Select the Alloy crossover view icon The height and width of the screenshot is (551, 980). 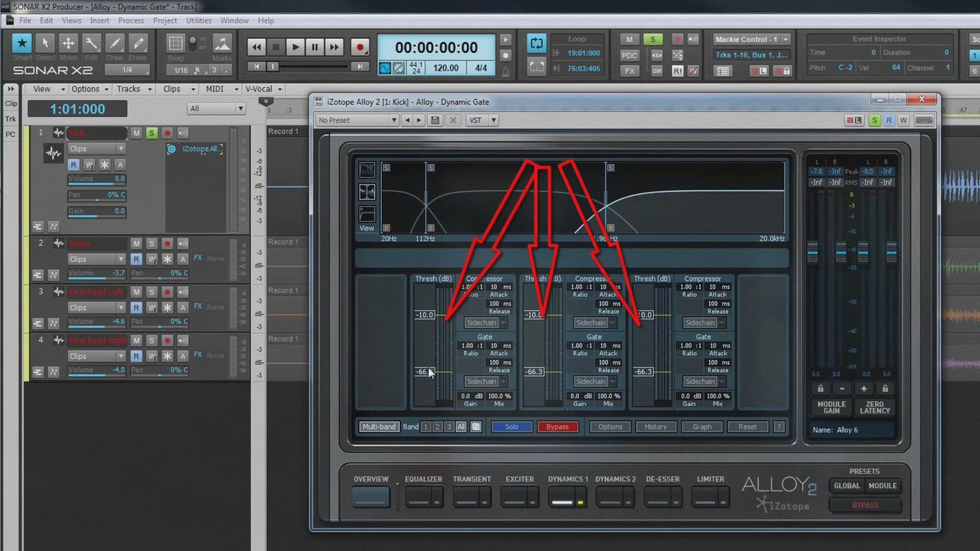[367, 192]
